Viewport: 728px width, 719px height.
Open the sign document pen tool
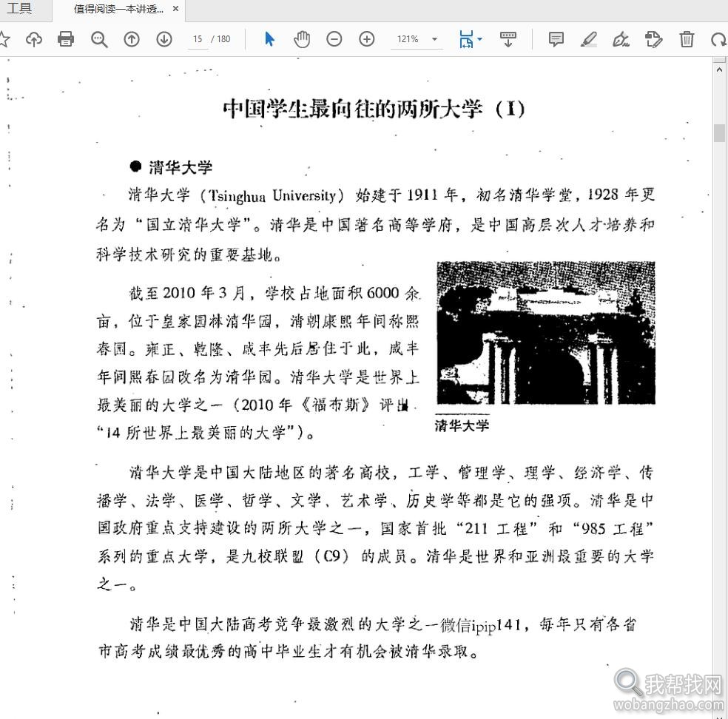[x=621, y=39]
